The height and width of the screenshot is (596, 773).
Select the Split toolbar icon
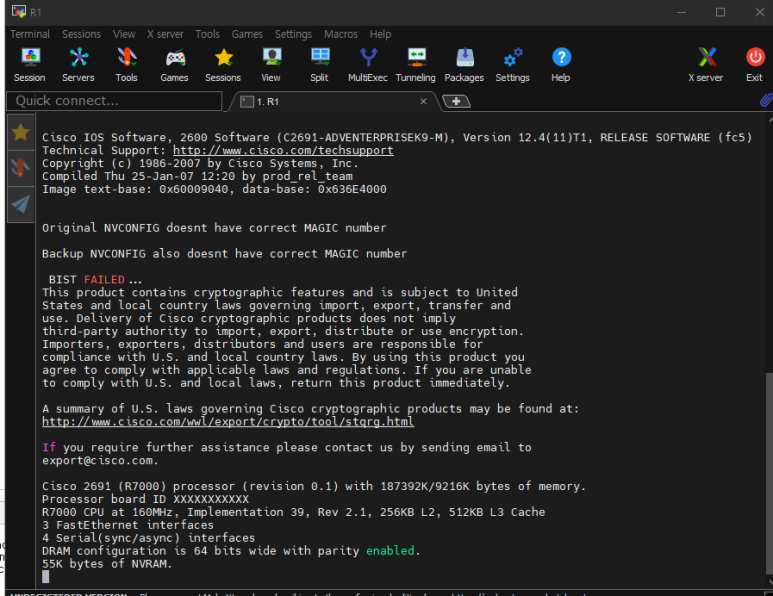click(319, 64)
